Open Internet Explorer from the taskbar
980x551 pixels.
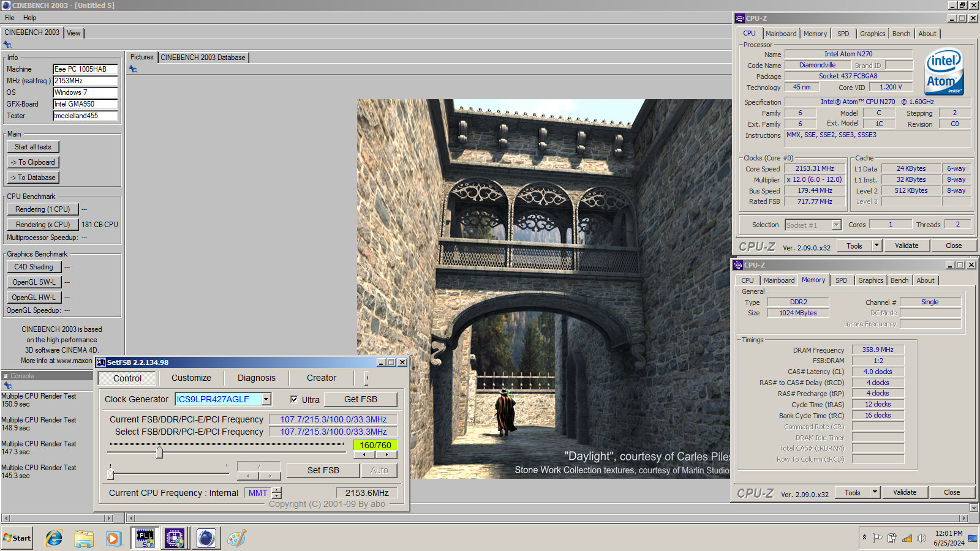pos(54,538)
